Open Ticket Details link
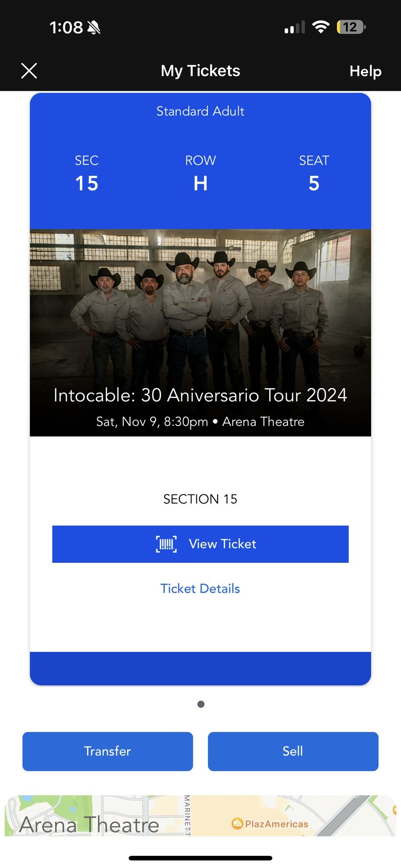Screen dimensions: 401x868 coord(200,588)
